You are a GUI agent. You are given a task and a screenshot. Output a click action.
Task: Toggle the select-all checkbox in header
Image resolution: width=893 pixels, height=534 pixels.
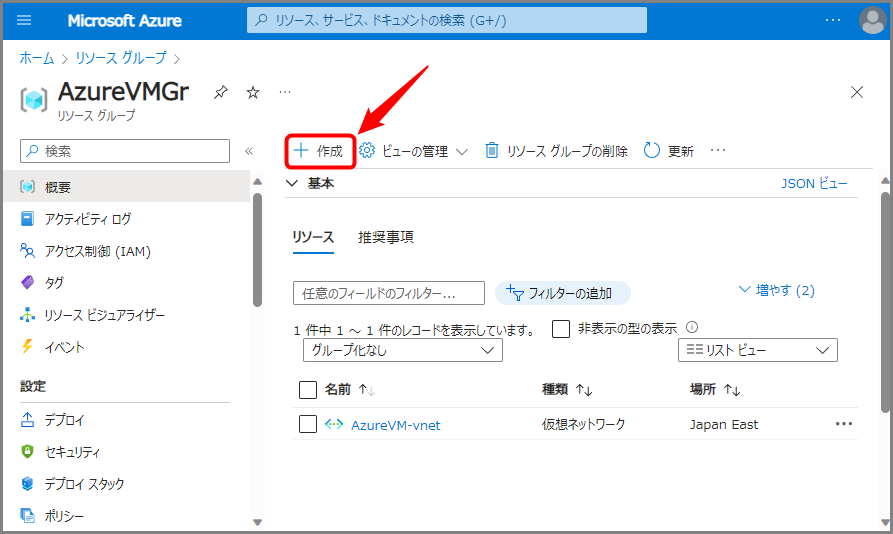click(x=308, y=390)
